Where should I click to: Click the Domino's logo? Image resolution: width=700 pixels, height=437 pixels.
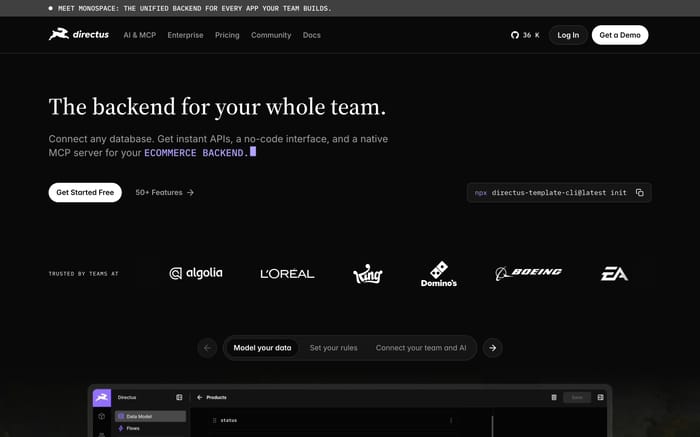[x=438, y=274]
